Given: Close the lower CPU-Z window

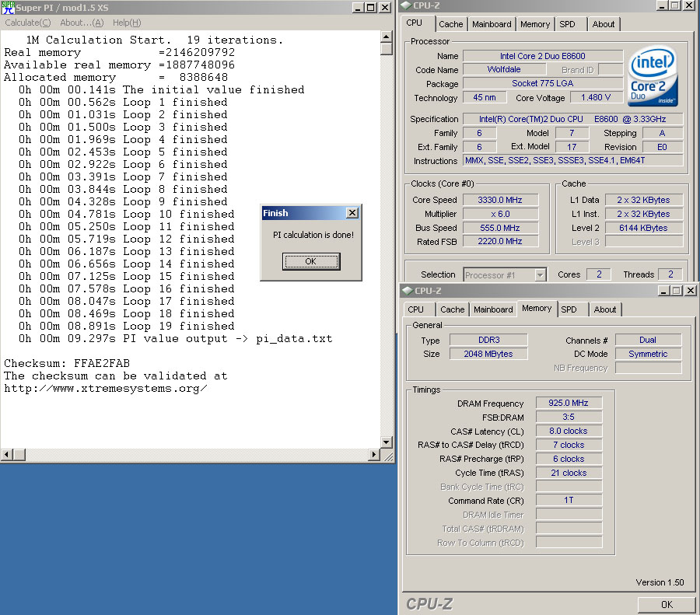Looking at the screenshot, I should (690, 291).
